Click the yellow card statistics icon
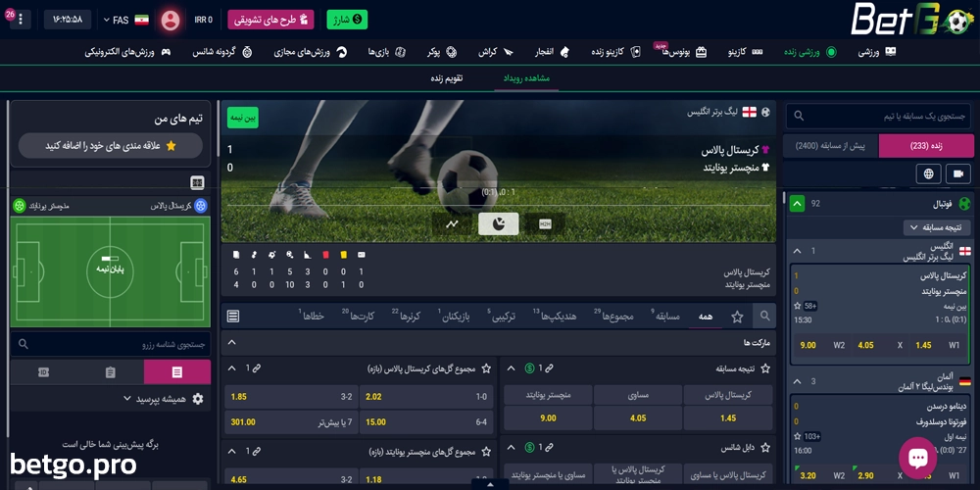The image size is (980, 490). tap(343, 255)
